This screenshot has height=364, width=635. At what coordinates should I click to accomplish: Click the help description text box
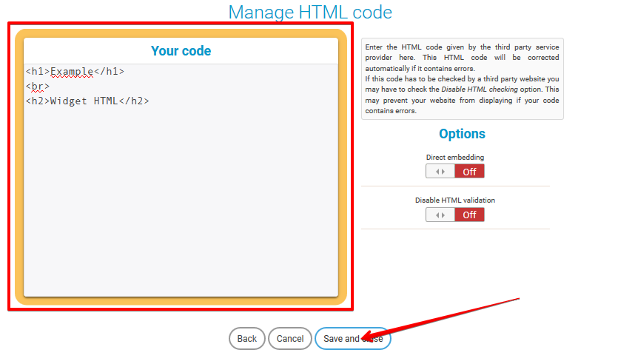[462, 78]
